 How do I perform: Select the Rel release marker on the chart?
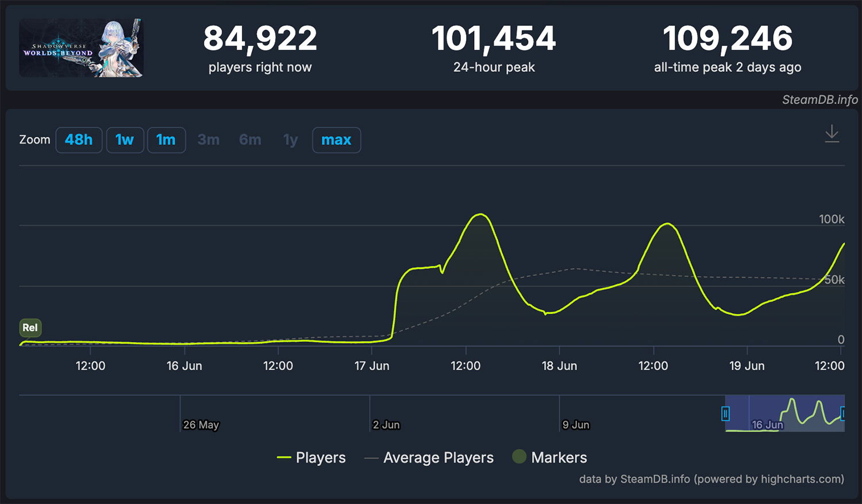[x=30, y=328]
